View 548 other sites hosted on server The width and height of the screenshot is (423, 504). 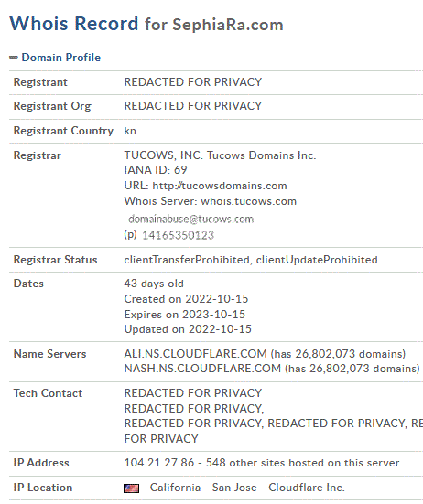click(302, 463)
